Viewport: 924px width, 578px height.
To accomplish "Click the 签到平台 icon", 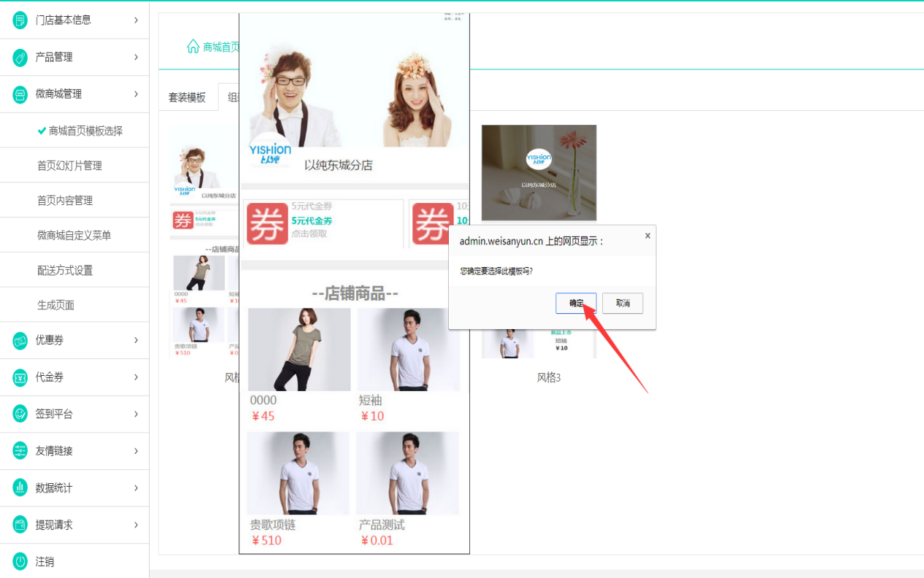I will click(x=20, y=414).
